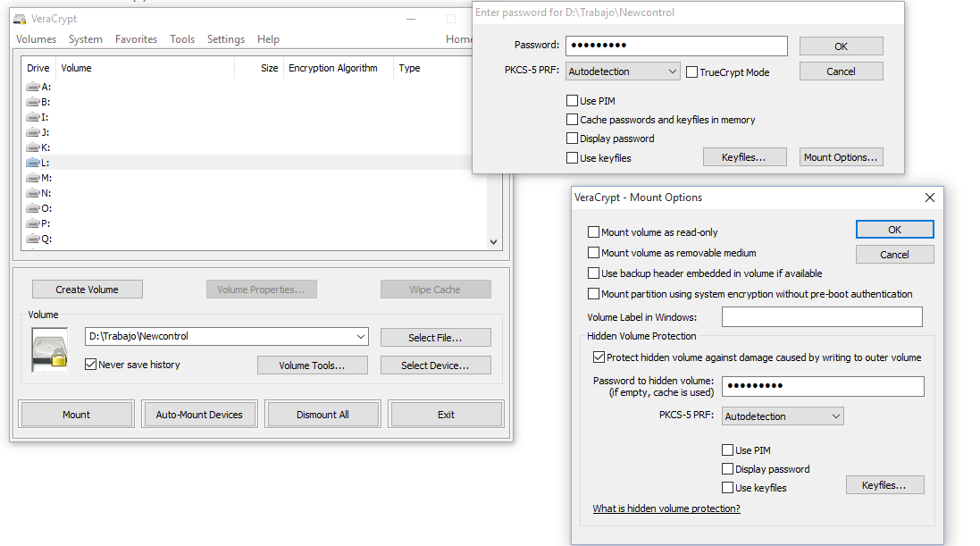
Task: Open PKCS-5 PRF dropdown in Mount Options
Action: click(783, 416)
